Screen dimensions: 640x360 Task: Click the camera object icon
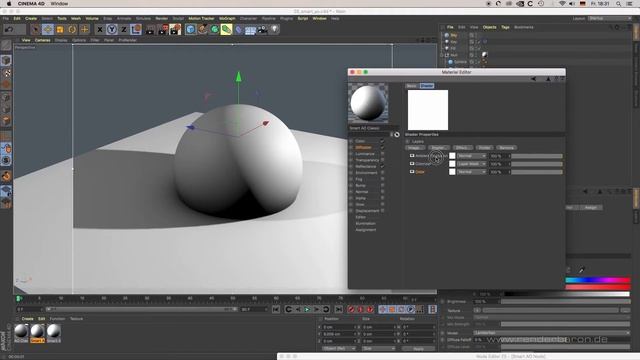(x=262, y=29)
